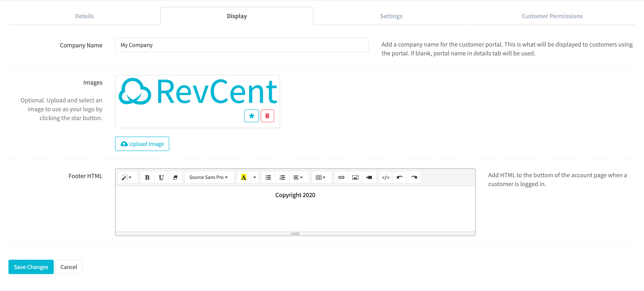Redo the last edit

414,177
